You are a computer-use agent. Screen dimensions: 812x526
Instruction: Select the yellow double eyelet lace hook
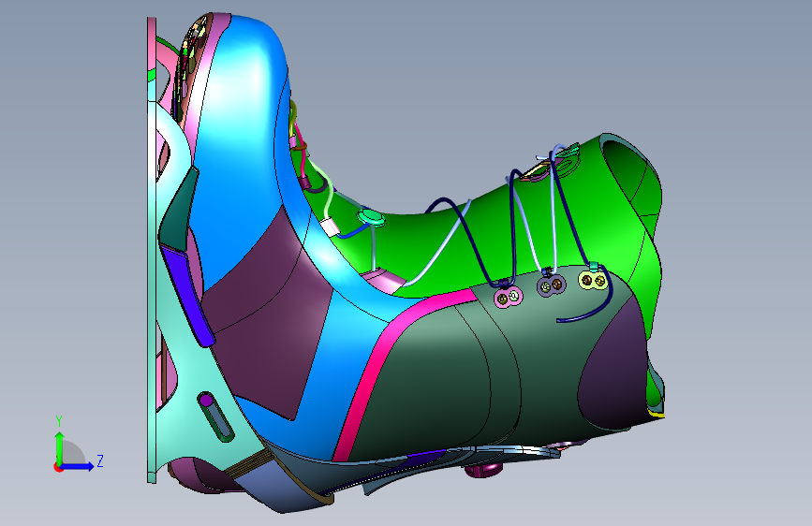point(594,281)
